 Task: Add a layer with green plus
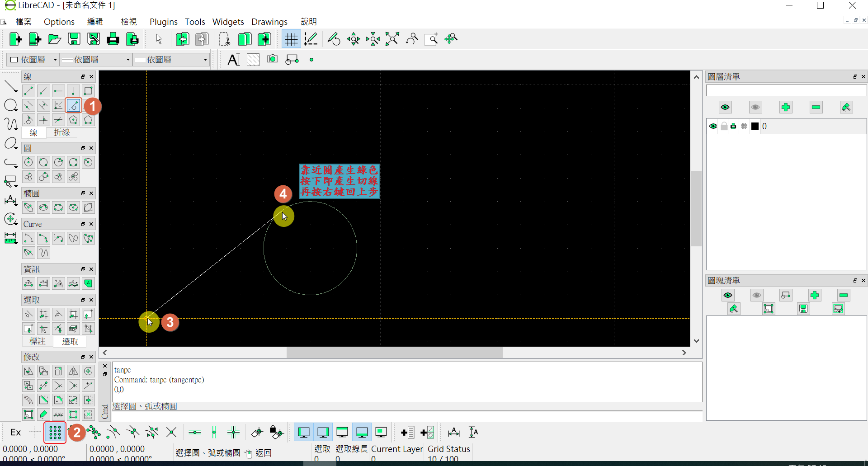click(786, 107)
